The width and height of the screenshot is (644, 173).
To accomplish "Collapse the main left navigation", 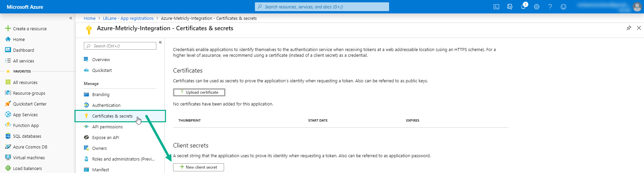I will point(71,18).
